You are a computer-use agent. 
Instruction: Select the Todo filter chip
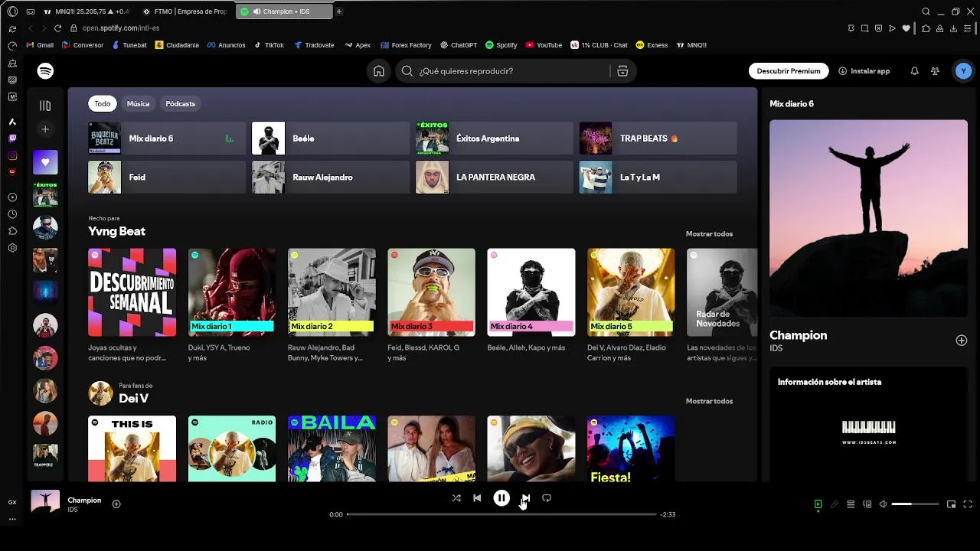tap(103, 104)
